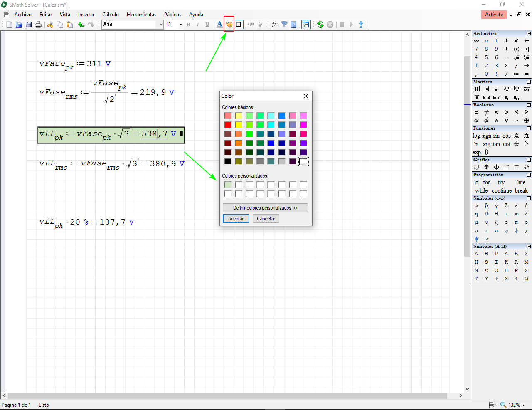The height and width of the screenshot is (410, 532).
Task: Click the text color 'A' icon
Action: point(219,25)
